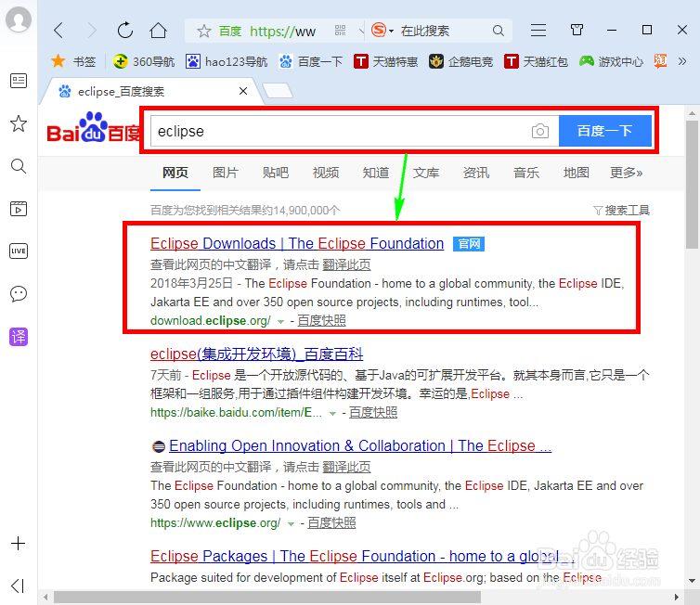Image resolution: width=700 pixels, height=605 pixels.
Task: Click the horizontal scrollbar thumb
Action: click(267, 597)
